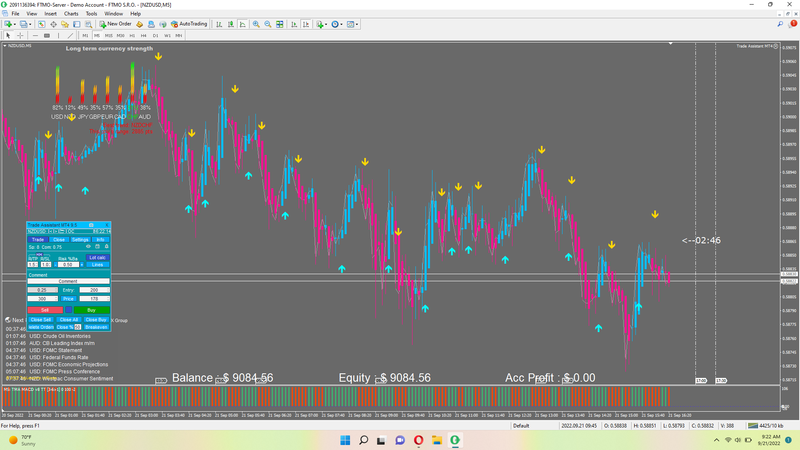This screenshot has width=800, height=450.
Task: Open the new chart dropdown arrow
Action: [x=17, y=23]
